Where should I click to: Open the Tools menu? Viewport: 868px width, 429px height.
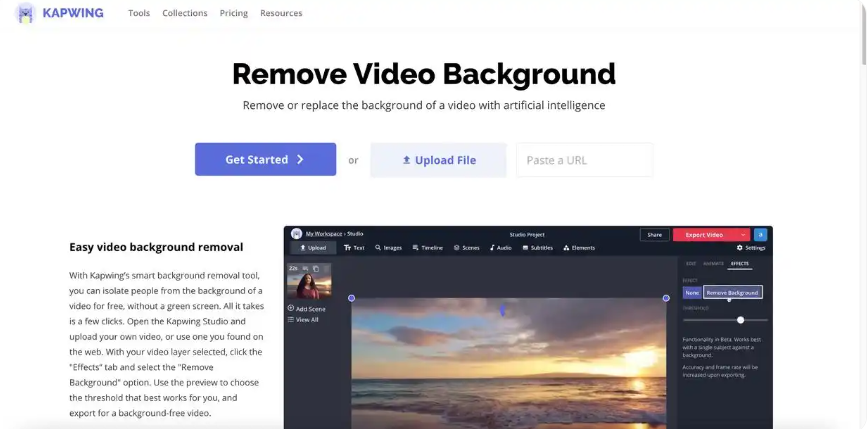139,13
